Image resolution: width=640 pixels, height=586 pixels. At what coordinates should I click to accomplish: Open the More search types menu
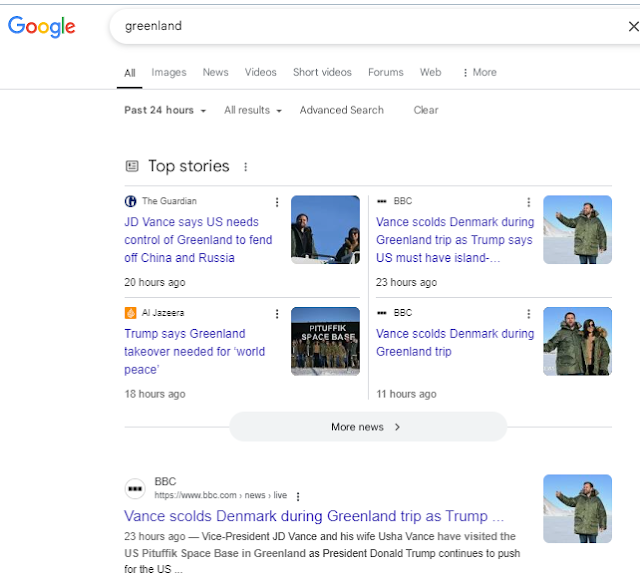click(x=480, y=73)
